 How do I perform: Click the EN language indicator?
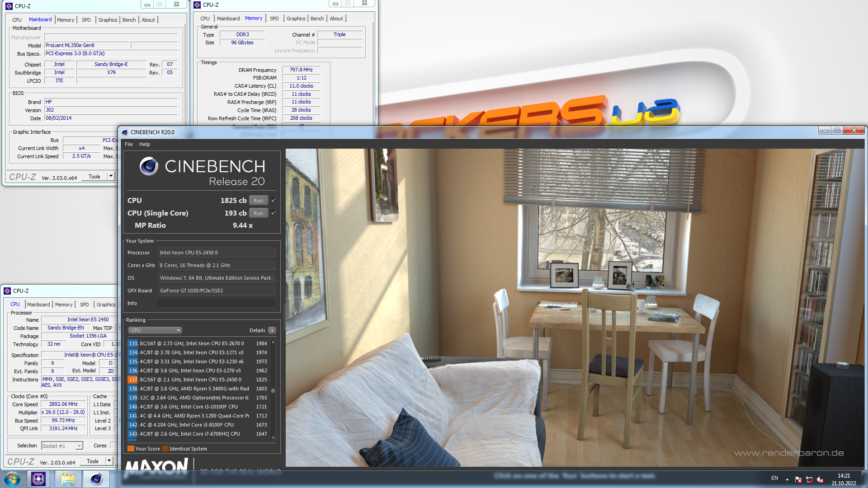774,478
